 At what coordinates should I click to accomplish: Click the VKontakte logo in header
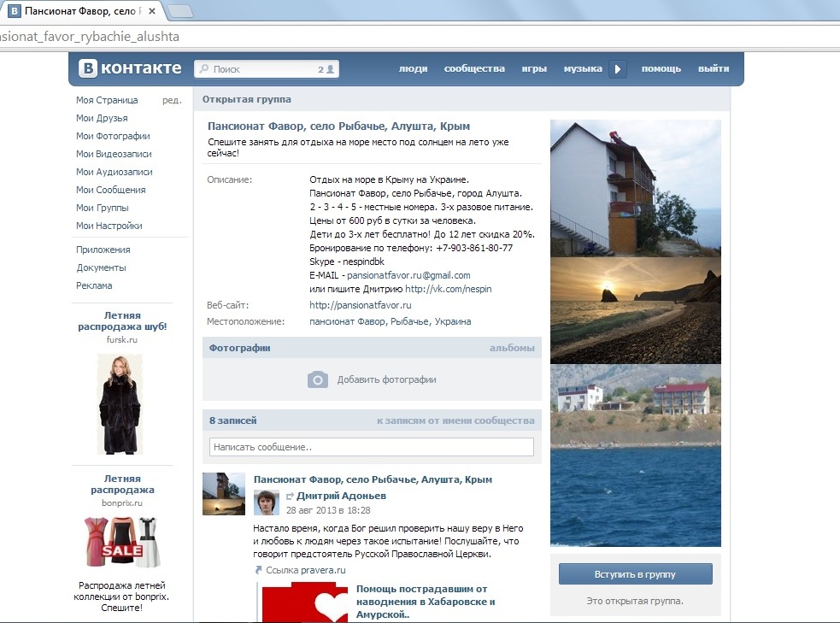[131, 69]
